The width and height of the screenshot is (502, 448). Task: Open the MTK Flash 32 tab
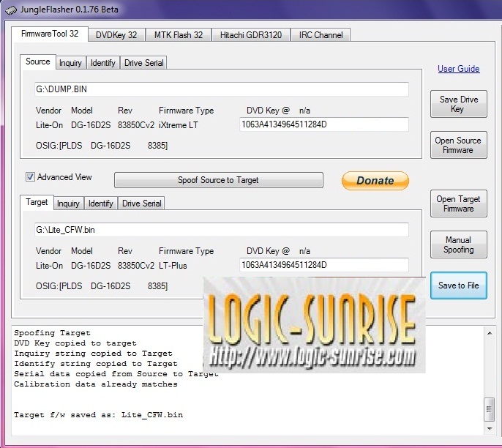pyautogui.click(x=179, y=35)
